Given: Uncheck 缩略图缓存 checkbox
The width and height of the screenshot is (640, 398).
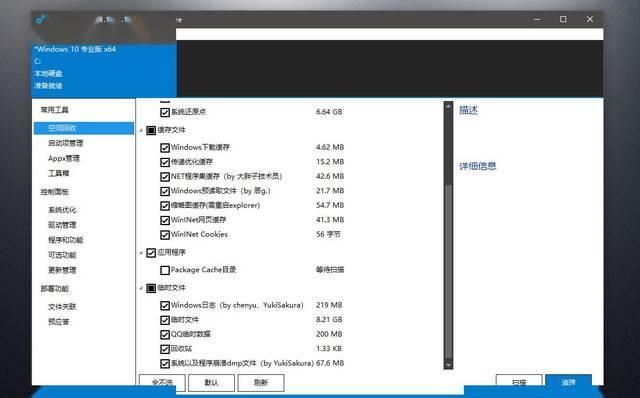Looking at the screenshot, I should pos(165,206).
